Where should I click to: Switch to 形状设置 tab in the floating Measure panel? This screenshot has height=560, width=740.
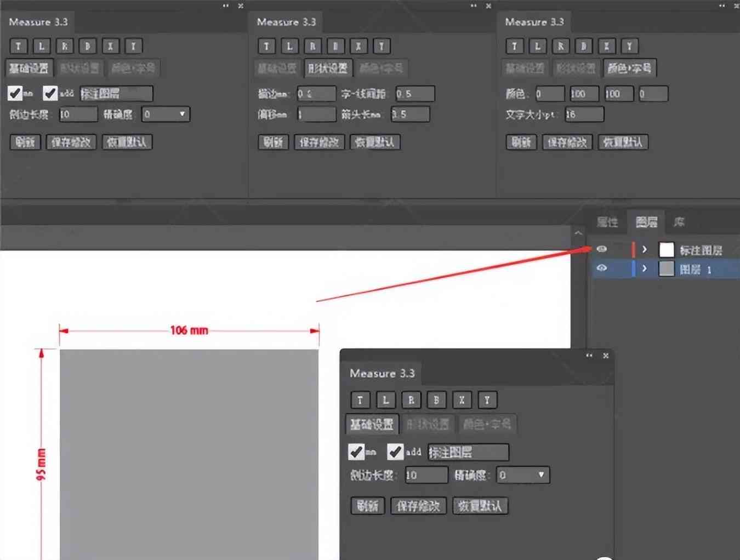(428, 424)
